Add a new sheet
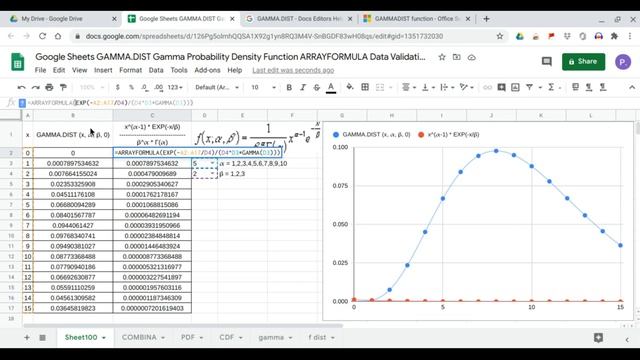The width and height of the screenshot is (640, 360). point(27,338)
